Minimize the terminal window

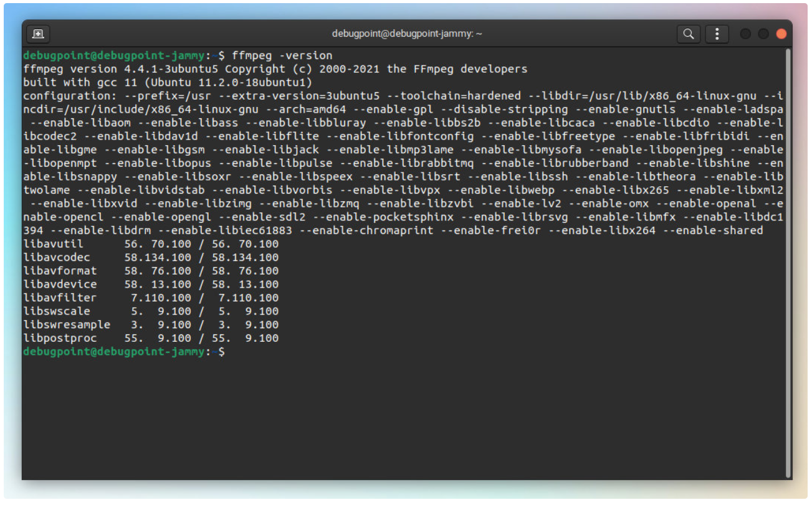point(745,34)
